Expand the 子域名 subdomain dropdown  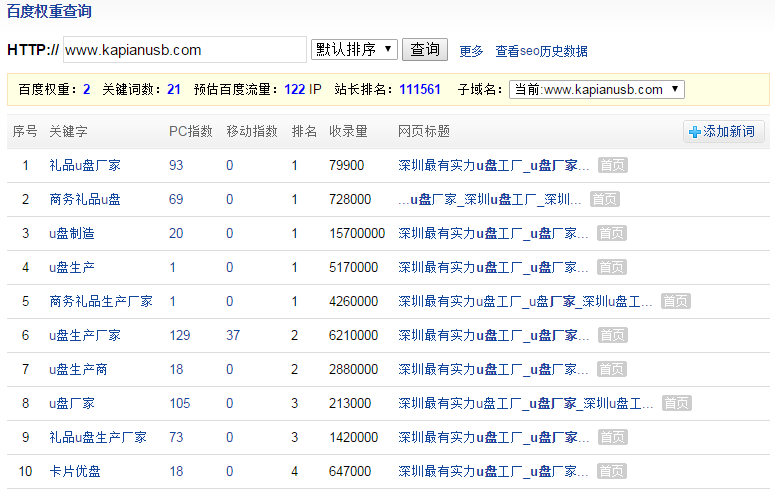tap(597, 89)
